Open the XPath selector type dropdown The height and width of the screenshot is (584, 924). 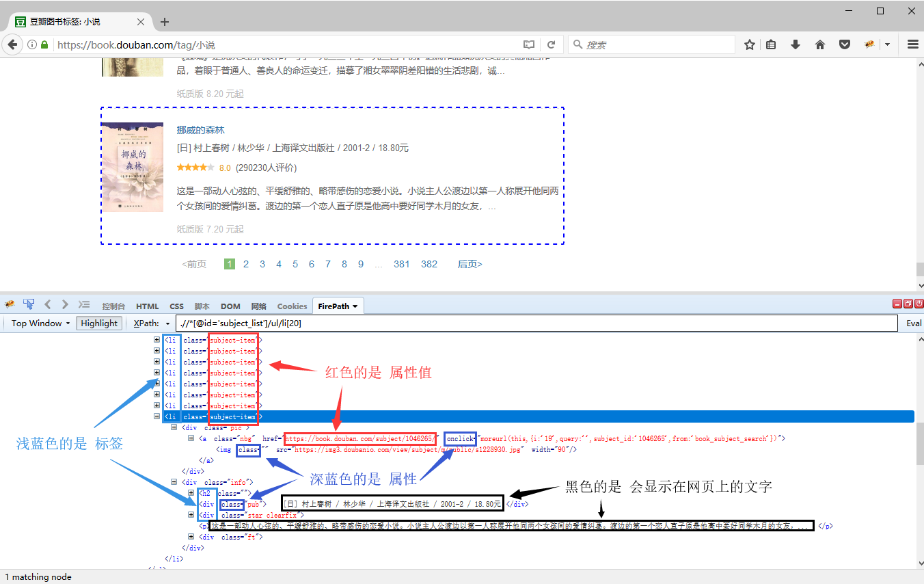click(168, 323)
